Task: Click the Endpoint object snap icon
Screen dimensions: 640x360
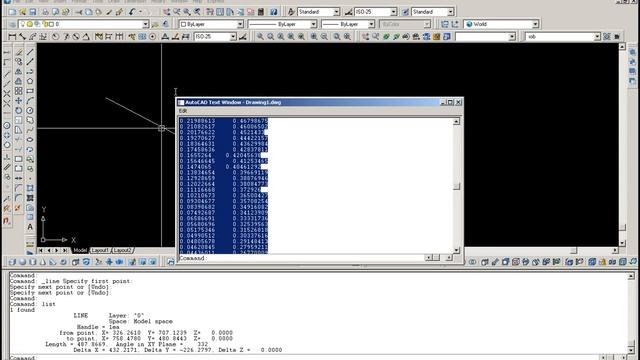Action: tap(7, 74)
